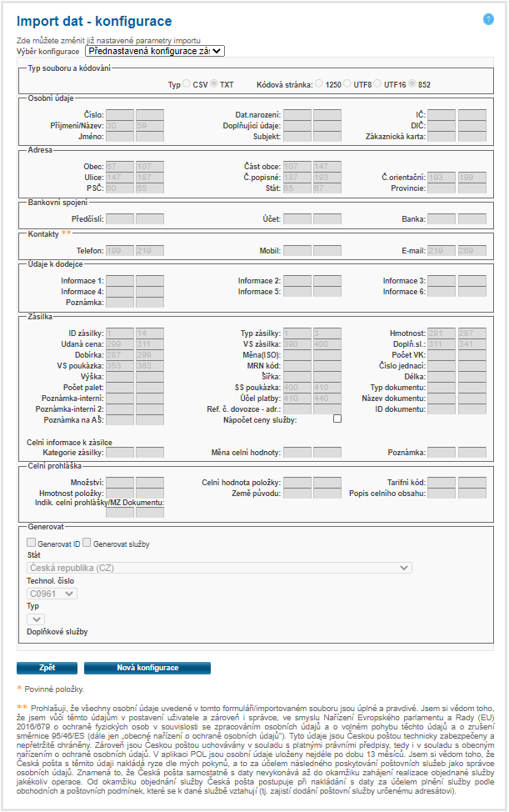The width and height of the screenshot is (509, 812).
Task: Open the Výběr konfigurace dropdown
Action: pyautogui.click(x=154, y=51)
